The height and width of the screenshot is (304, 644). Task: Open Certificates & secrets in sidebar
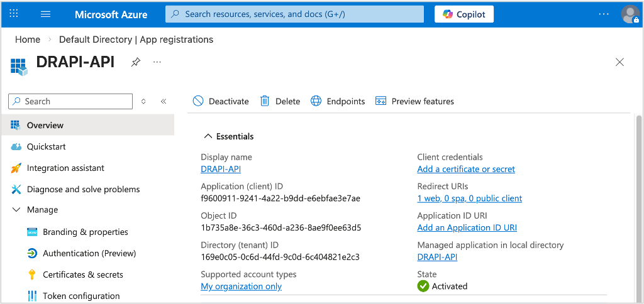point(82,274)
